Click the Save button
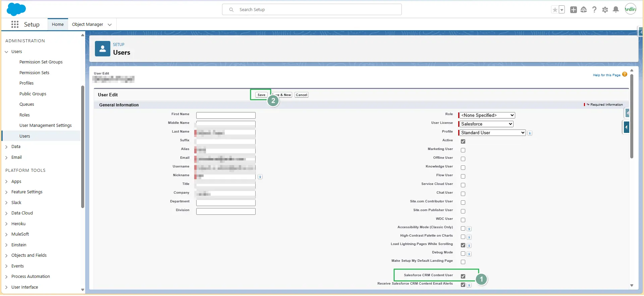The image size is (644, 296). (x=261, y=95)
